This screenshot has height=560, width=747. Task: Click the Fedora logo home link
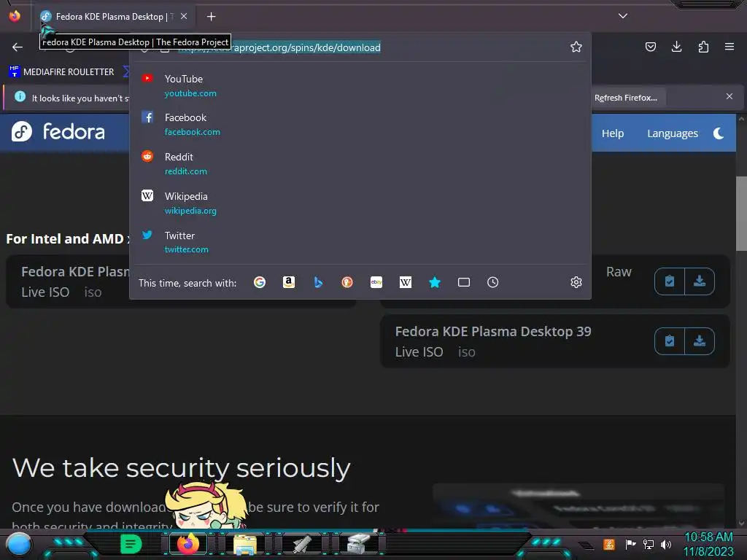58,131
